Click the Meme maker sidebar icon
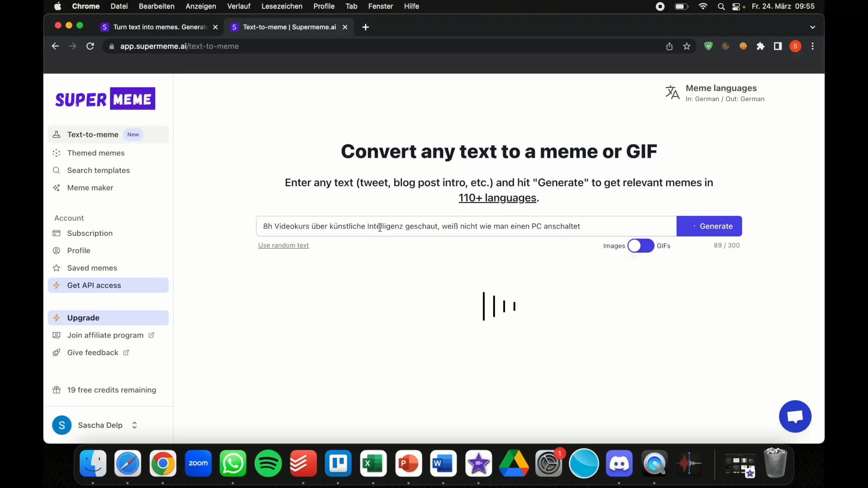The height and width of the screenshot is (488, 868). coord(57,188)
